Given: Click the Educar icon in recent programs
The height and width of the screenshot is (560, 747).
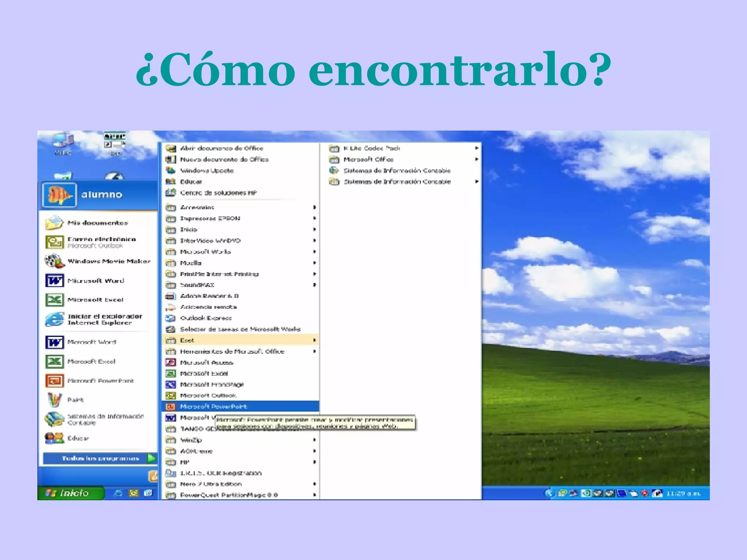Looking at the screenshot, I should click(x=55, y=438).
